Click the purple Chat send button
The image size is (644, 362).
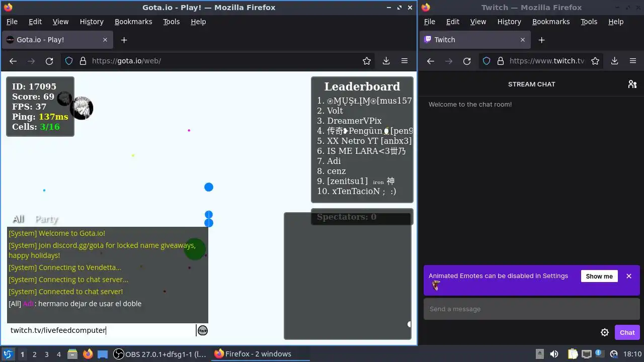click(x=627, y=332)
